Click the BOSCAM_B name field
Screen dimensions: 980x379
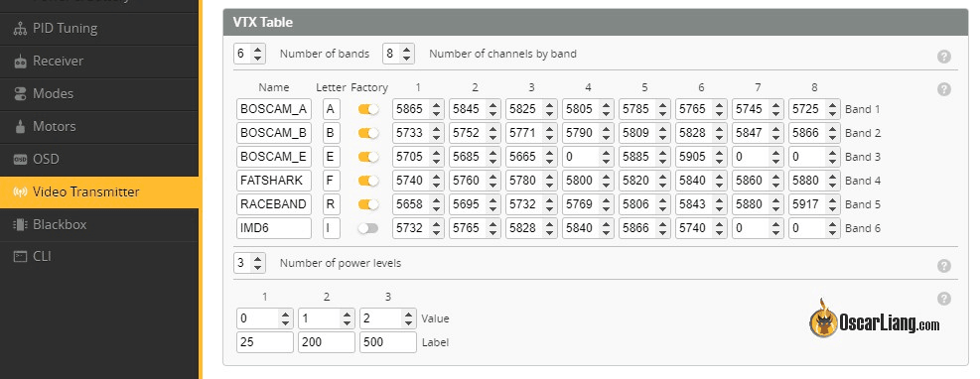tap(274, 133)
